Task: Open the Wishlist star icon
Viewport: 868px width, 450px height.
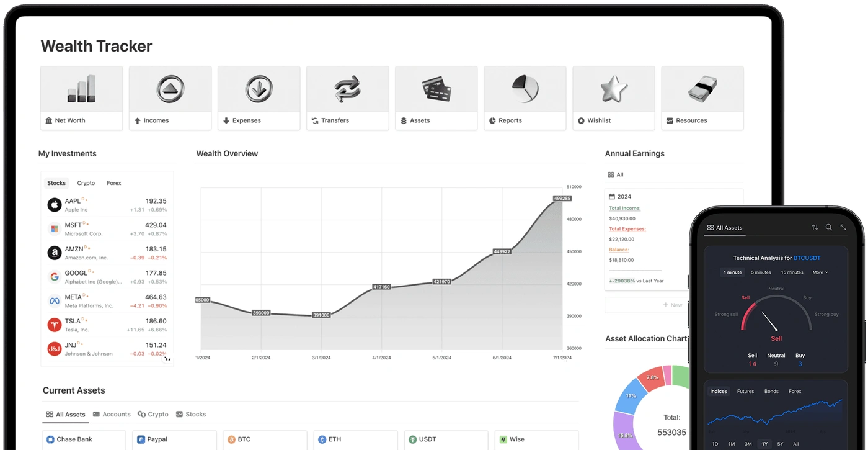Action: 613,89
